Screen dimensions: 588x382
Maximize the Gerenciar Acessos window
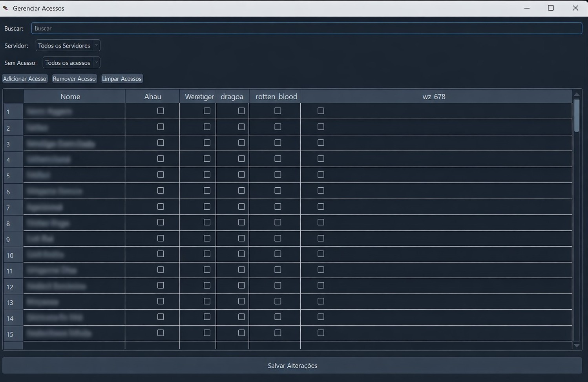(x=551, y=8)
